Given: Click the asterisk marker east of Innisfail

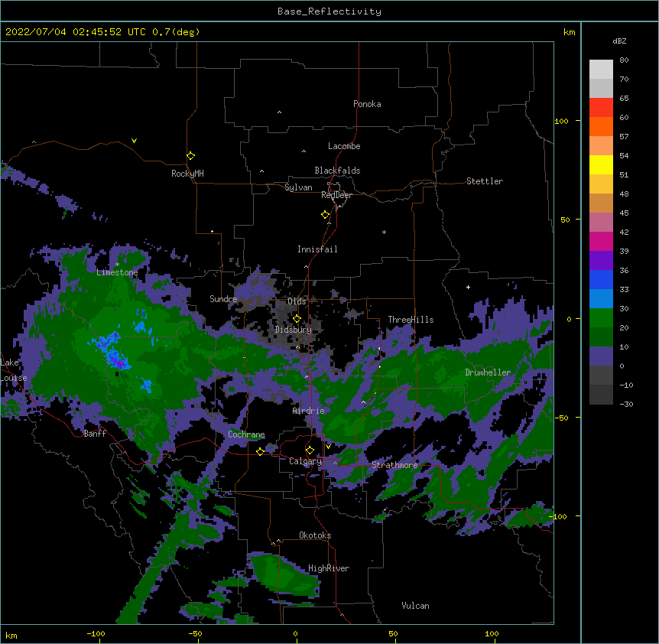Looking at the screenshot, I should [384, 233].
